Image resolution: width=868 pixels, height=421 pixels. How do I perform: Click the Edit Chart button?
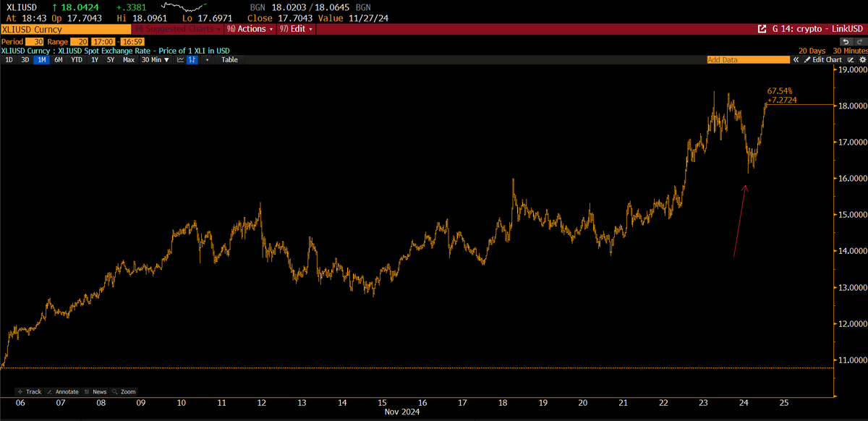pyautogui.click(x=823, y=59)
